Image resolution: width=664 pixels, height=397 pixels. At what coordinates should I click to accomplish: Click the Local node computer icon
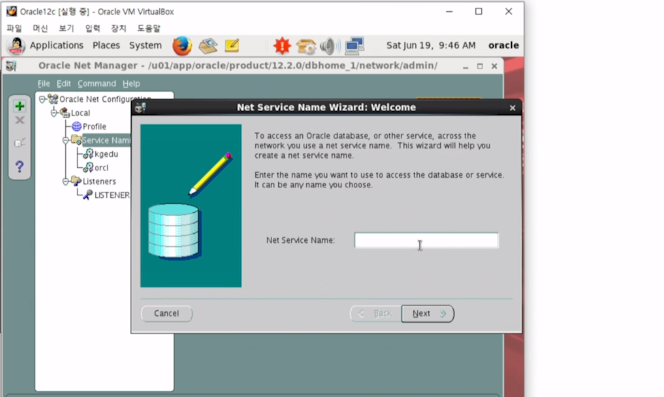64,113
